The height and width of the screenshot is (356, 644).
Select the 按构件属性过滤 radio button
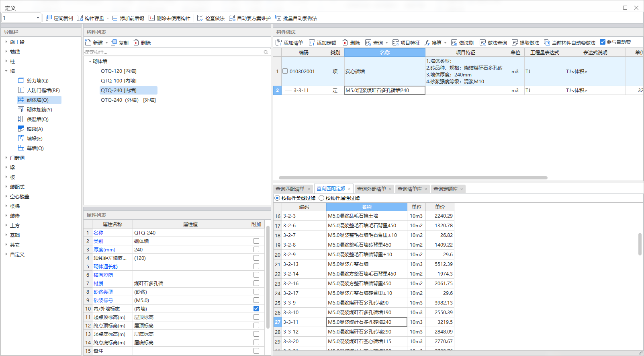point(321,198)
